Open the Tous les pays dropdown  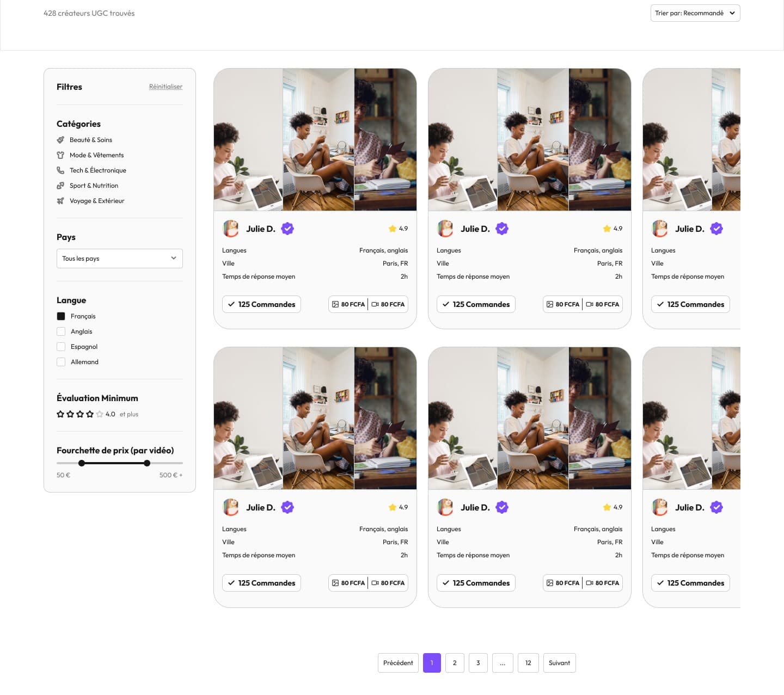(120, 259)
